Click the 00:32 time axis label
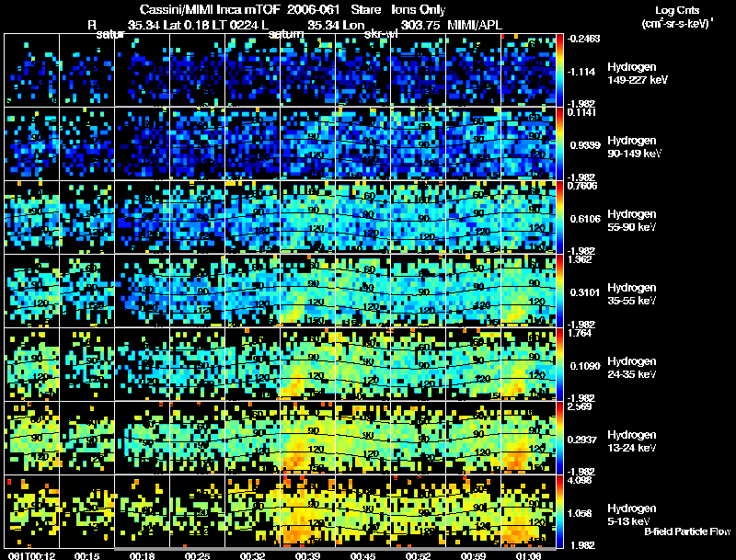Image resolution: width=736 pixels, height=560 pixels. click(252, 555)
